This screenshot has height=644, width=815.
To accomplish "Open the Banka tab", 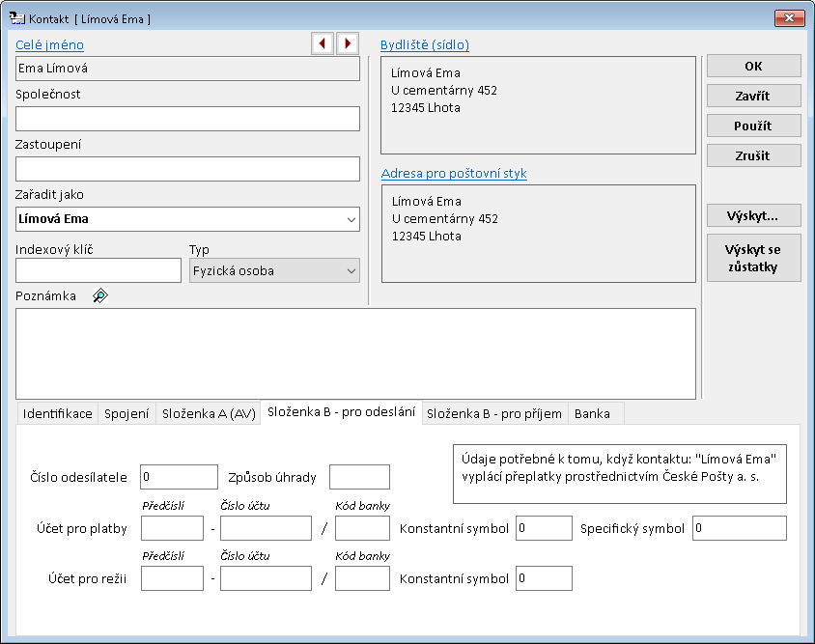I will coord(592,413).
